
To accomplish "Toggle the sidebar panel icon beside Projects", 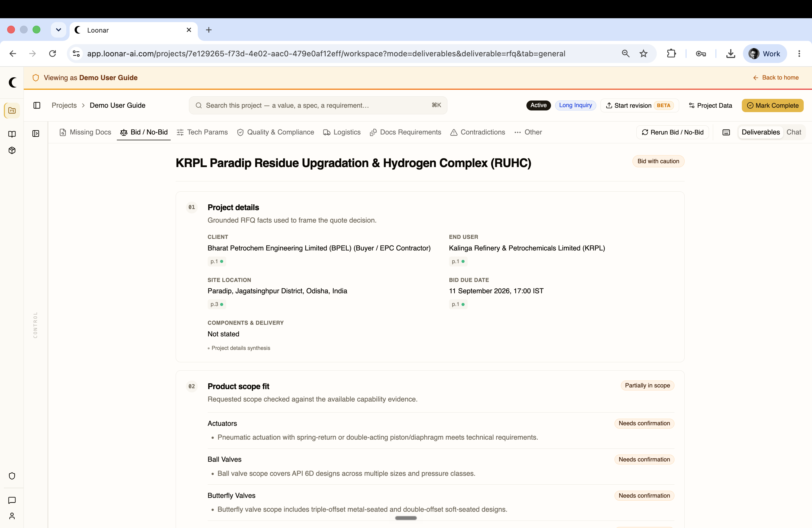I will [x=37, y=105].
